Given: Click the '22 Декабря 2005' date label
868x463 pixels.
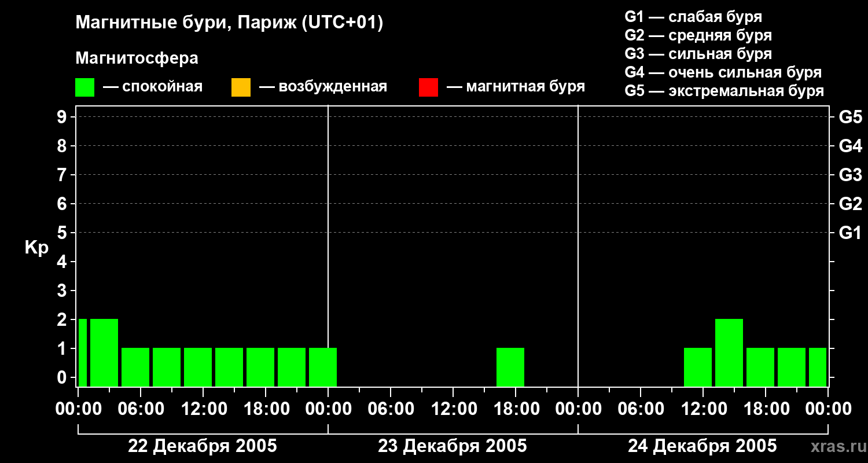Looking at the screenshot, I should [x=203, y=446].
